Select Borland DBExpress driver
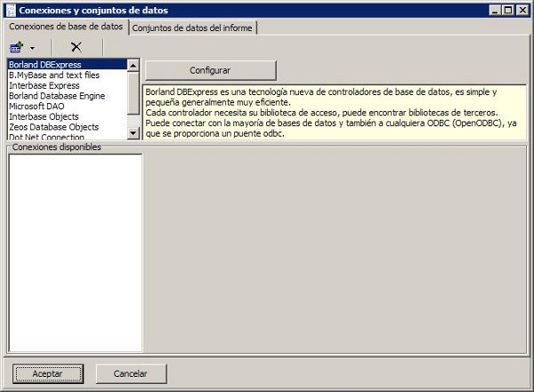This screenshot has width=534, height=392. [68, 65]
